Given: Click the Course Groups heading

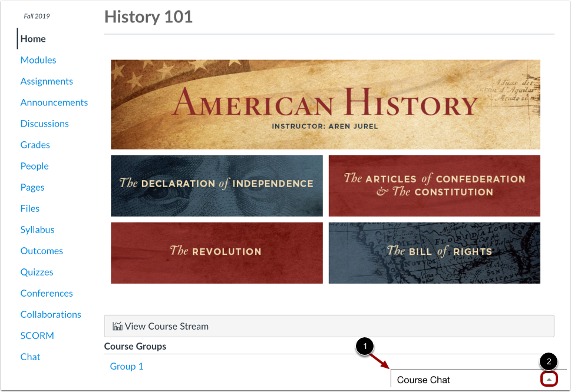Looking at the screenshot, I should click(x=135, y=346).
